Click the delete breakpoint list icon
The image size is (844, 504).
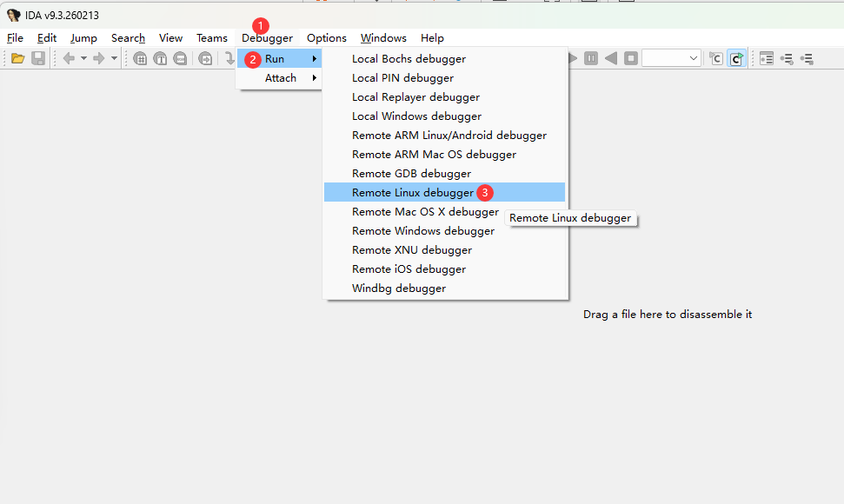pos(807,58)
